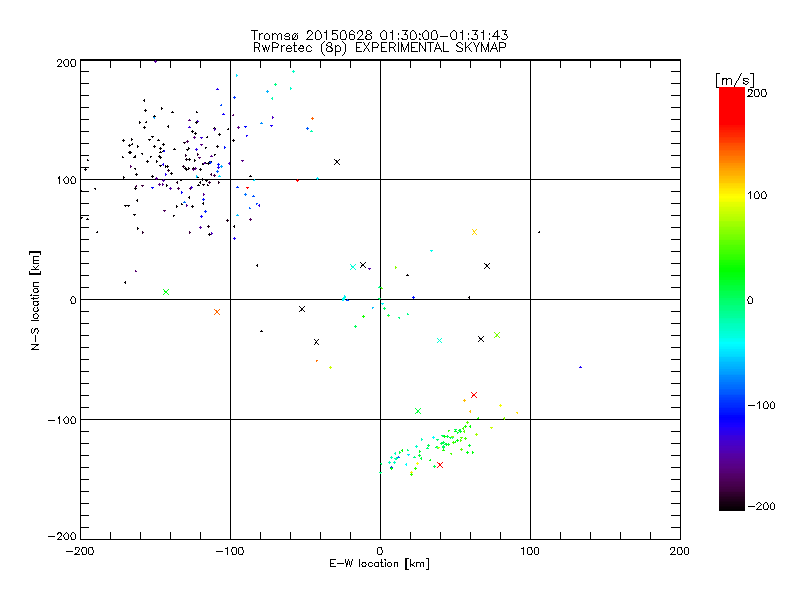Viewport: 800px width, 600px height.
Task: Click the yellow X marker on the skymap
Action: 474,232
